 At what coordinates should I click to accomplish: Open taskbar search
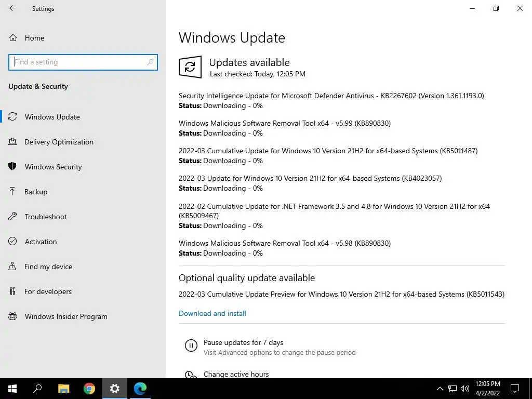[x=37, y=389]
